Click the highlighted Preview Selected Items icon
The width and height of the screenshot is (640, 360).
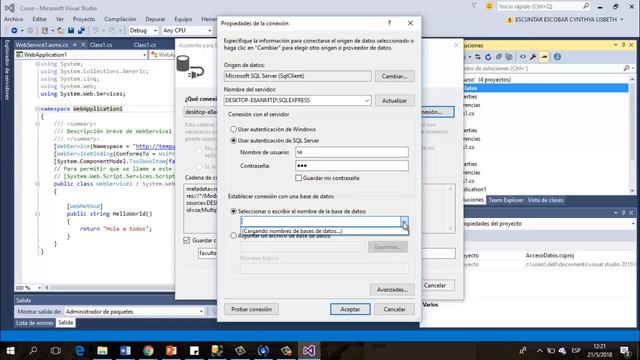(x=544, y=57)
